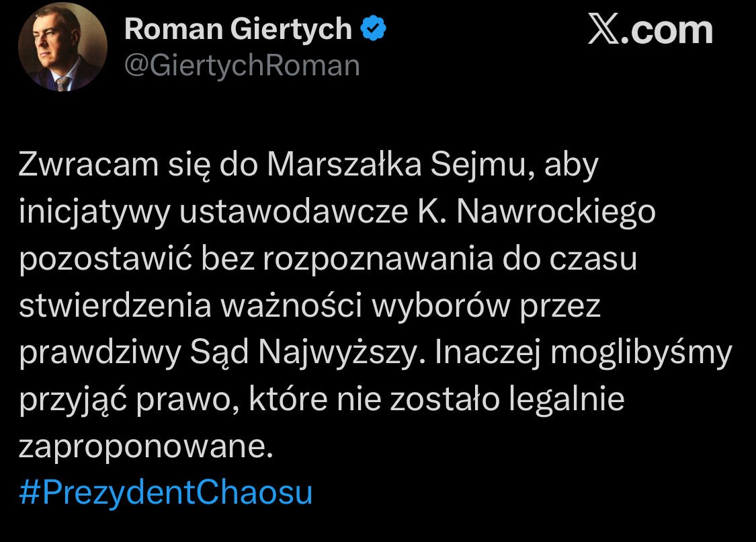This screenshot has width=756, height=542.
Task: Click the blue verified checkmark badge
Action: [x=374, y=28]
